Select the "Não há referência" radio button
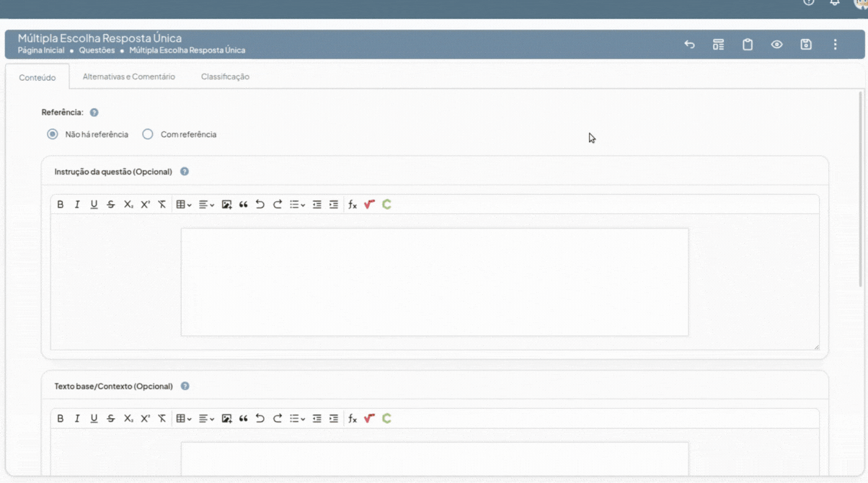The height and width of the screenshot is (483, 868). tap(53, 134)
